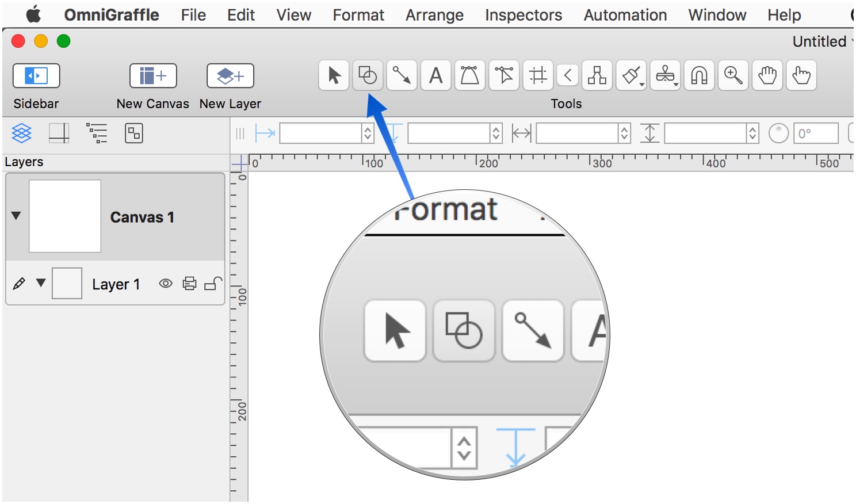
Task: Choose the Text tool
Action: pyautogui.click(x=436, y=75)
